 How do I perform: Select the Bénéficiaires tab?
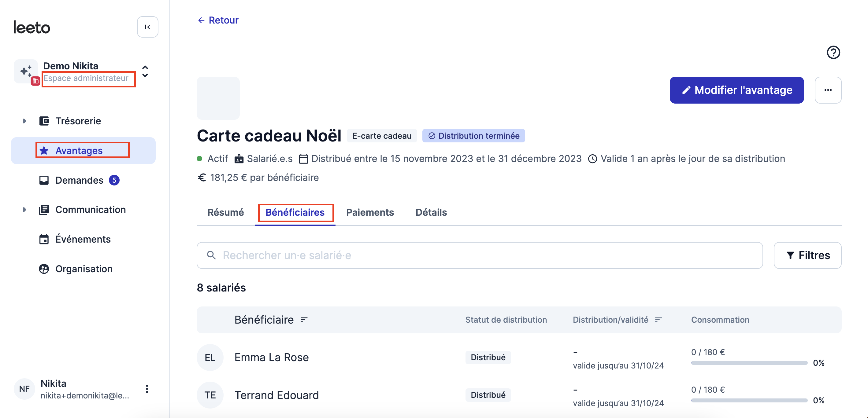(295, 212)
